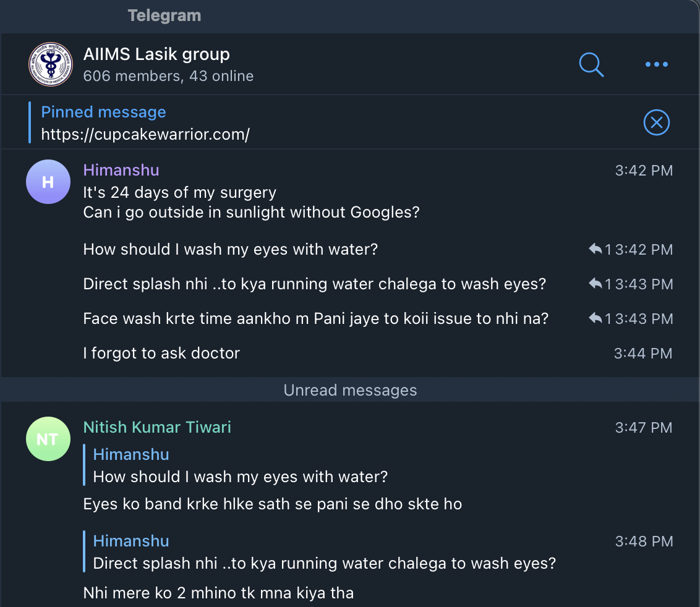Jump to quoted 'How should I wash my eyes' reply
The image size is (700, 607).
[x=240, y=477]
